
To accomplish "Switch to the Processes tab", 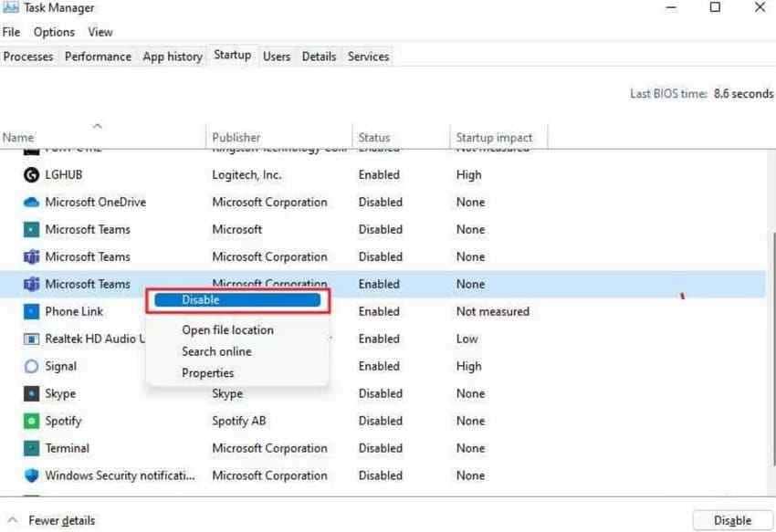I will 28,57.
